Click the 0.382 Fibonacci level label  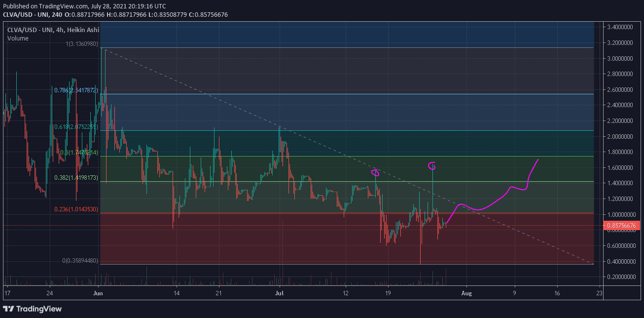point(76,177)
